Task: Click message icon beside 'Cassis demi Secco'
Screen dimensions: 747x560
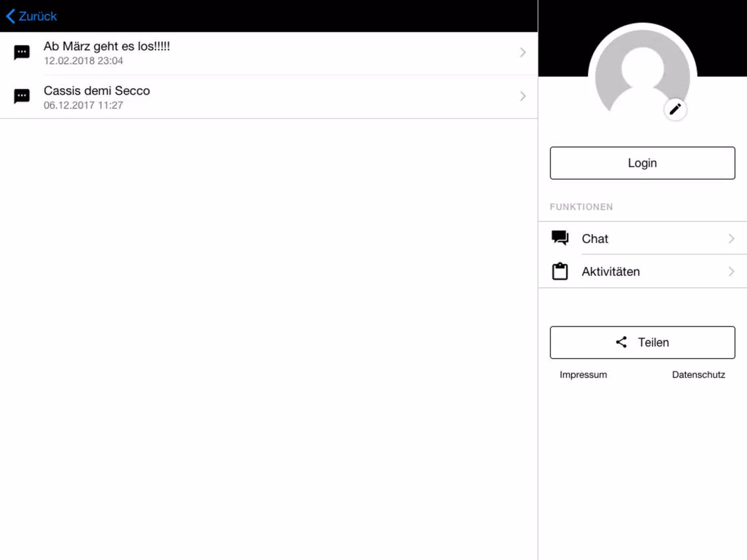Action: click(x=22, y=97)
